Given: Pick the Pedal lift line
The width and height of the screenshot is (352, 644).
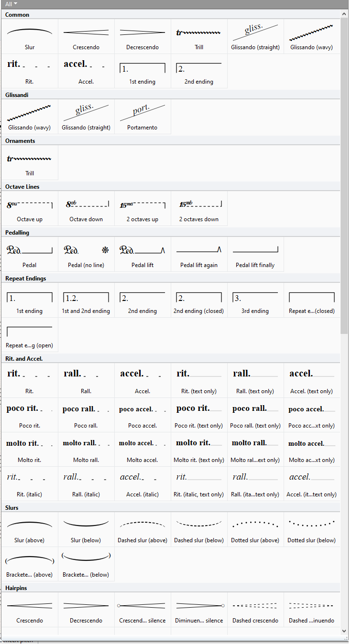Looking at the screenshot, I should pyautogui.click(x=143, y=254).
